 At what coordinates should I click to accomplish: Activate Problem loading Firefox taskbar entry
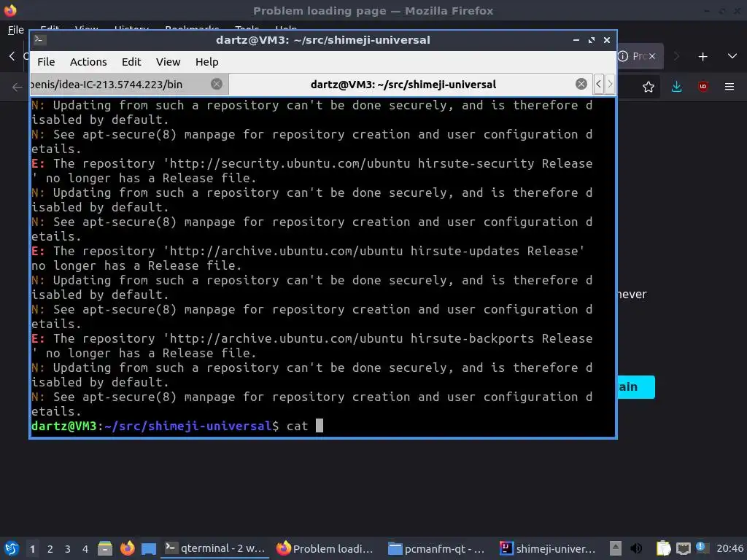tap(325, 548)
